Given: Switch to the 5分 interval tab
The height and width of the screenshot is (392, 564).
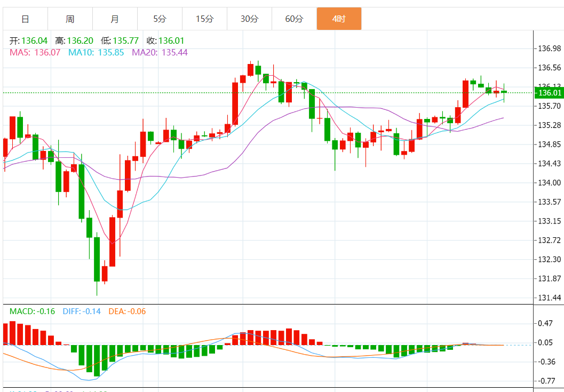Looking at the screenshot, I should [160, 19].
